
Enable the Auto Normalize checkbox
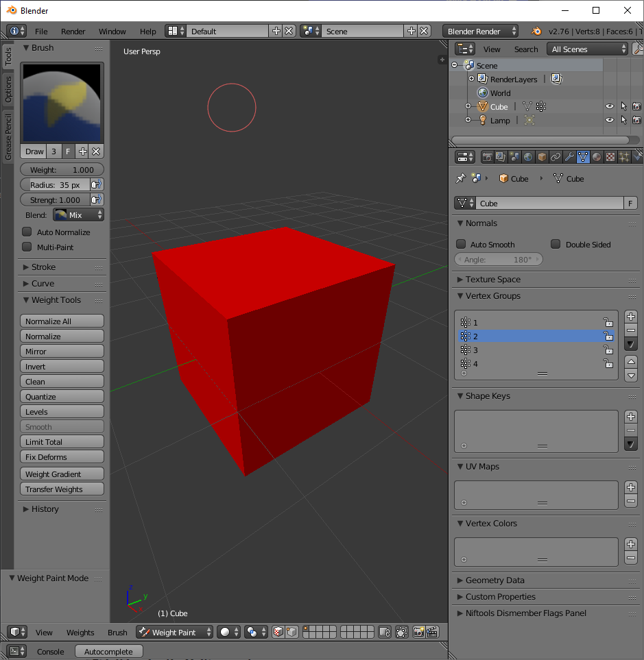[27, 232]
